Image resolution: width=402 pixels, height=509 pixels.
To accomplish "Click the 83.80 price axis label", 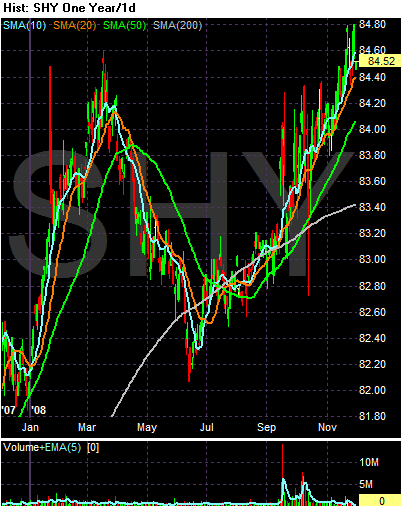I will (372, 155).
